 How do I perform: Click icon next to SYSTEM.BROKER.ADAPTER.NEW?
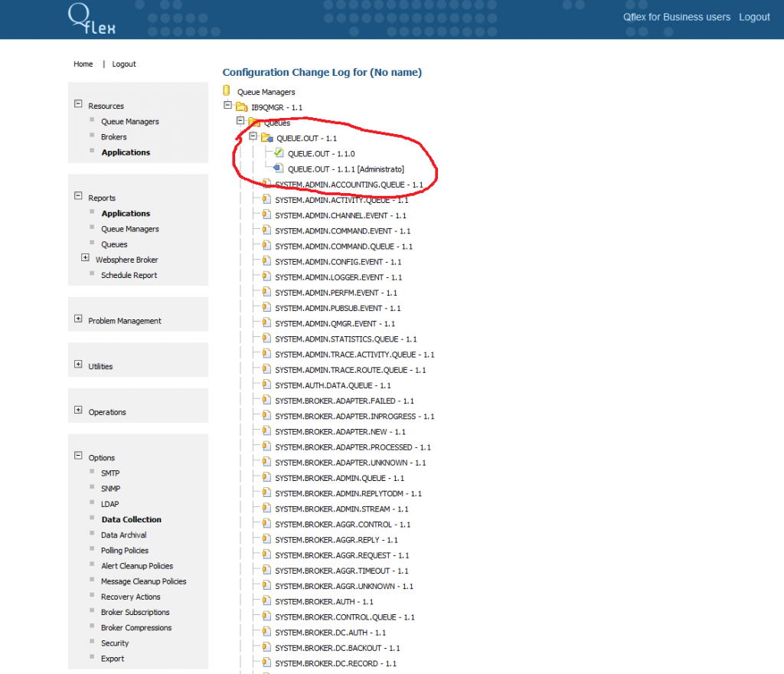click(x=266, y=431)
